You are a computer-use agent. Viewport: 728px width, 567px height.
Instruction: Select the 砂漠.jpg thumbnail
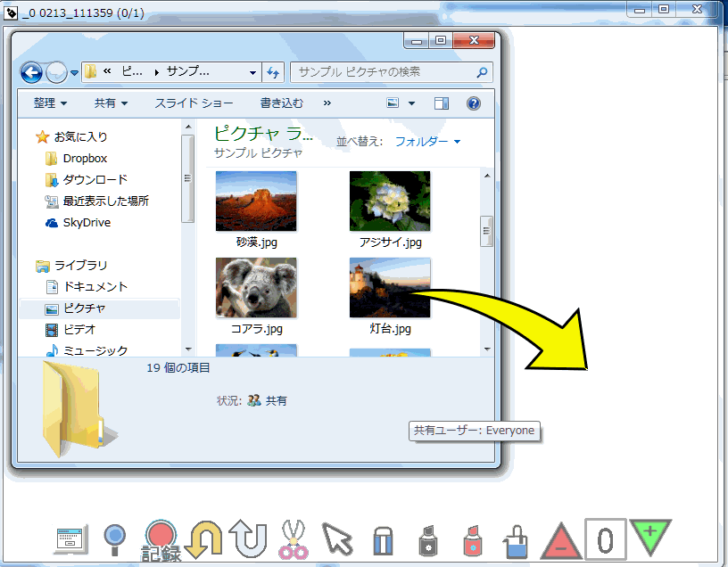[x=256, y=201]
